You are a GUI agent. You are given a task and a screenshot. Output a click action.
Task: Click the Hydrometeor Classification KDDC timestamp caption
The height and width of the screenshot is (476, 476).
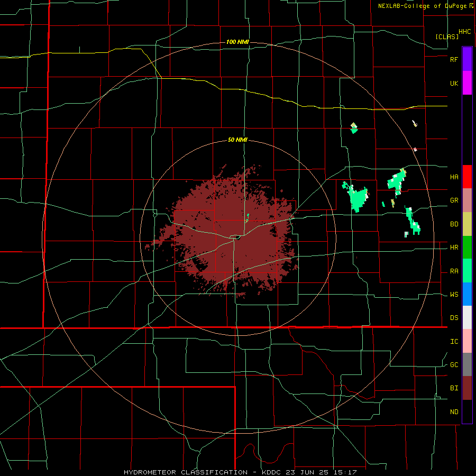(240, 472)
